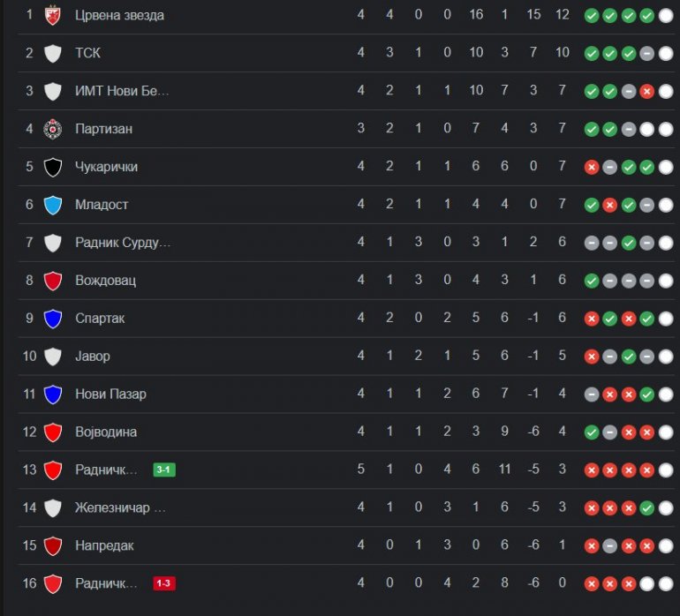Open the ИМТ Нови Бе… team link
Screen dimensions: 680x616
pyautogui.click(x=122, y=91)
